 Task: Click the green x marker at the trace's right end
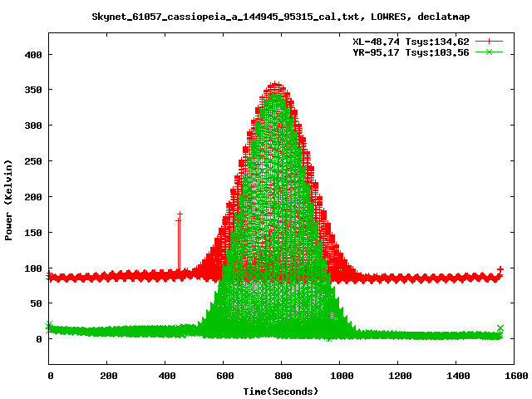pos(500,328)
